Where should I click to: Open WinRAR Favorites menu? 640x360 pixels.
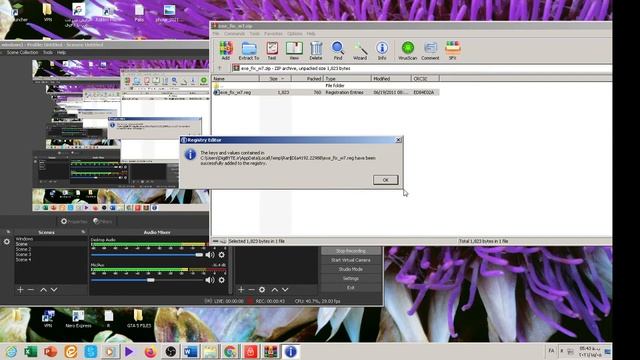pos(273,33)
